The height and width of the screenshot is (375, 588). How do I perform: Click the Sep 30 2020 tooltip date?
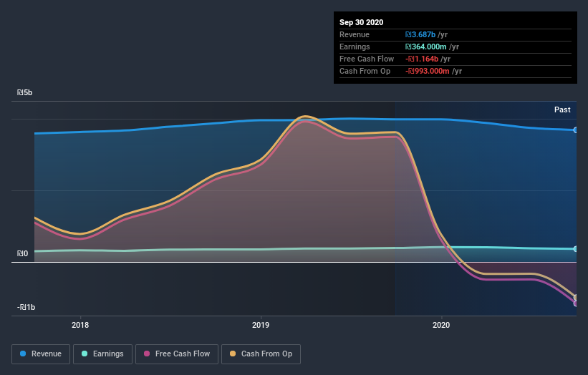tap(361, 22)
